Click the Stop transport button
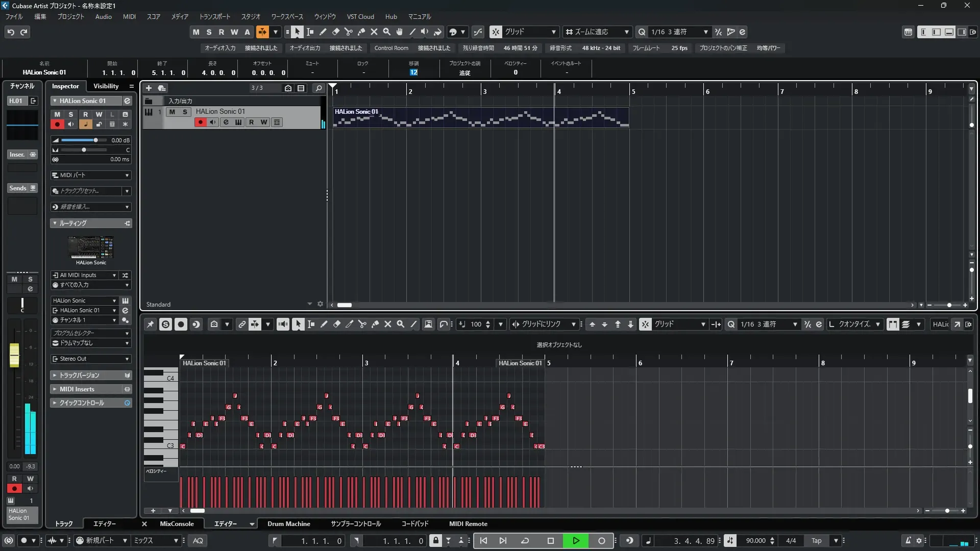 [x=550, y=541]
